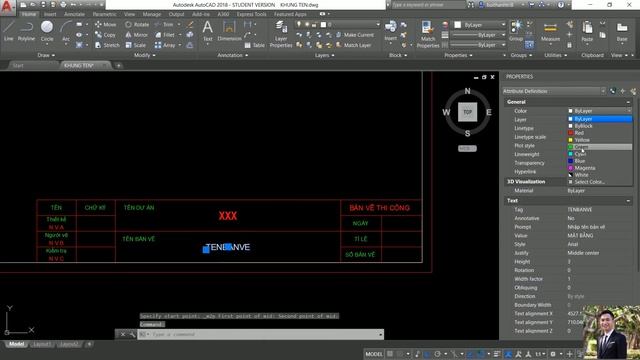Toggle polar tracking in status bar
This screenshot has height=360, width=640.
click(x=437, y=354)
